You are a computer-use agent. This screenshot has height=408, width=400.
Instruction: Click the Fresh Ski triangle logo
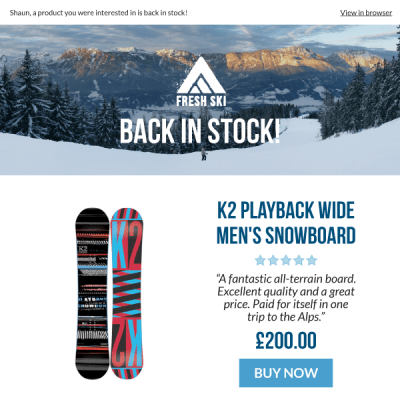(x=201, y=75)
